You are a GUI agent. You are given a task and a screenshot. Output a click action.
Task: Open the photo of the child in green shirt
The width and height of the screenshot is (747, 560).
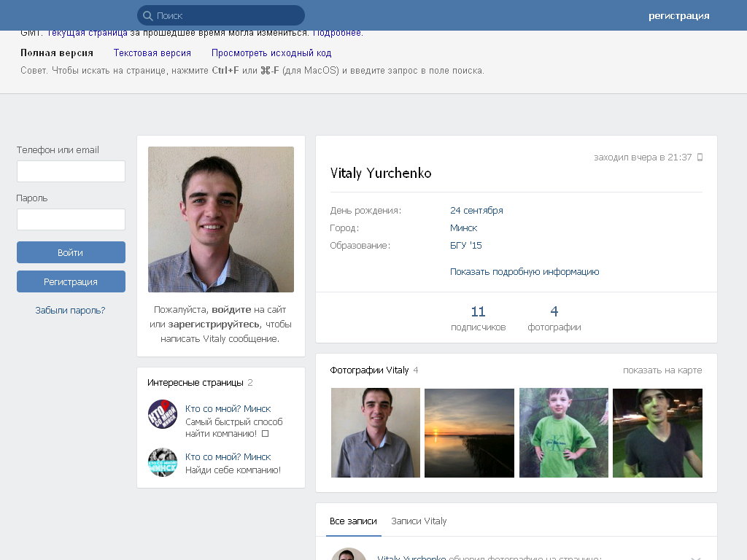pyautogui.click(x=563, y=432)
